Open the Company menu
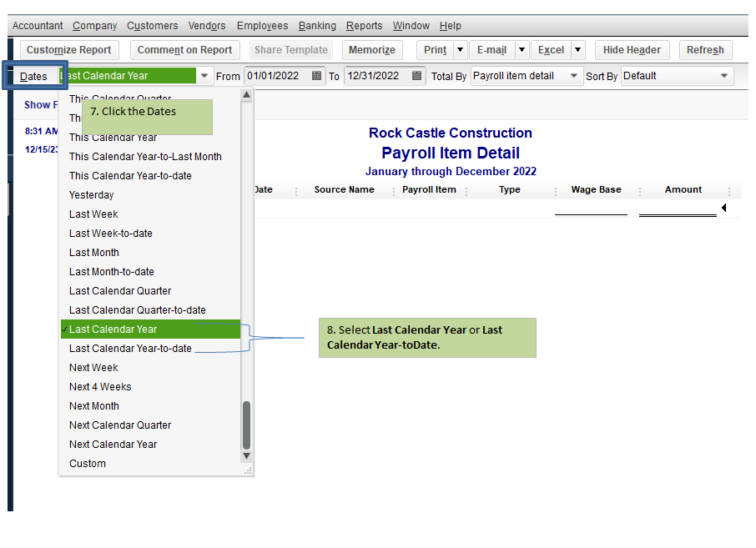Viewport: 756px width, 548px height. point(94,26)
